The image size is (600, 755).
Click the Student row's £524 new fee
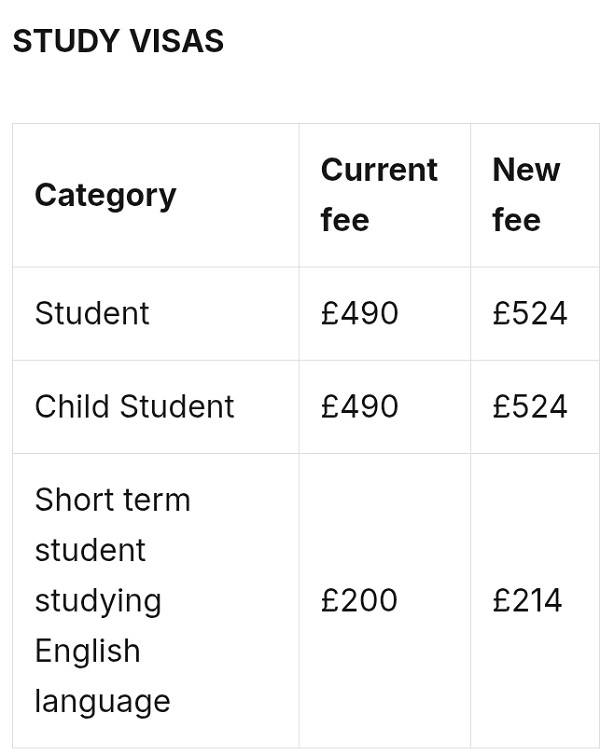pos(530,313)
